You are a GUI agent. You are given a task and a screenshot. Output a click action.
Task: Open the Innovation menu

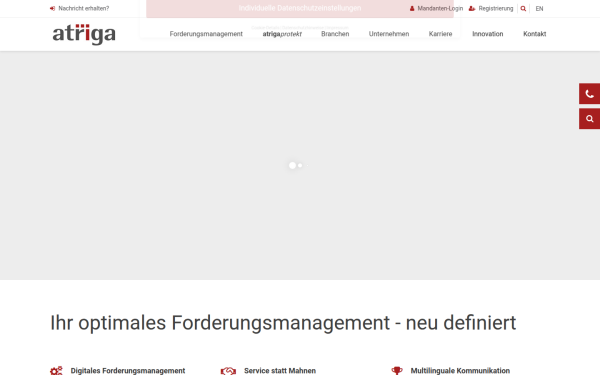coord(488,34)
